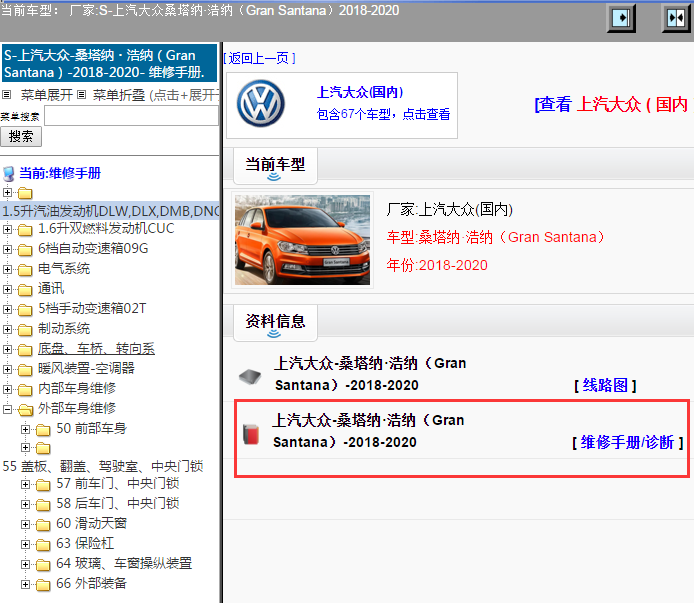This screenshot has height=603, width=694.
Task: Click folder icon of 66 外部装备
Action: 43,585
